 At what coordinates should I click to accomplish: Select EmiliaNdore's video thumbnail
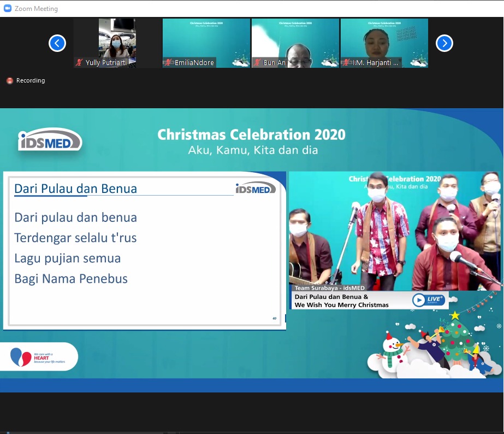[206, 39]
